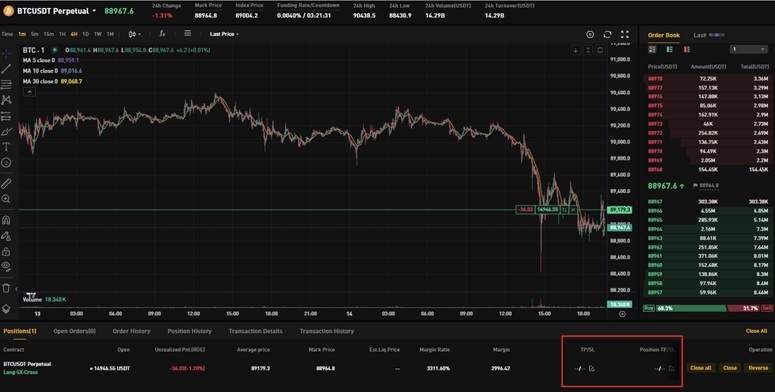Open the Position History tab
775x392 pixels.
tap(189, 331)
